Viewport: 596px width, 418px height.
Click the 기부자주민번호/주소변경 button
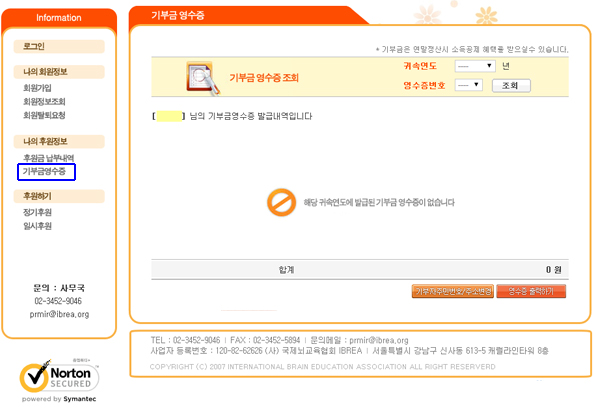(453, 291)
